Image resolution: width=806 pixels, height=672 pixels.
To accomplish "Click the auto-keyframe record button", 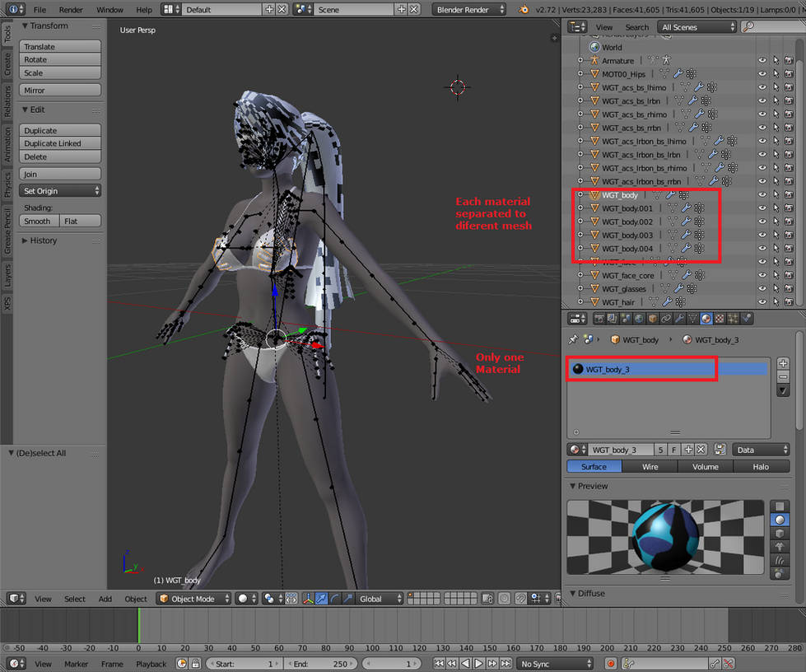I will 611,664.
